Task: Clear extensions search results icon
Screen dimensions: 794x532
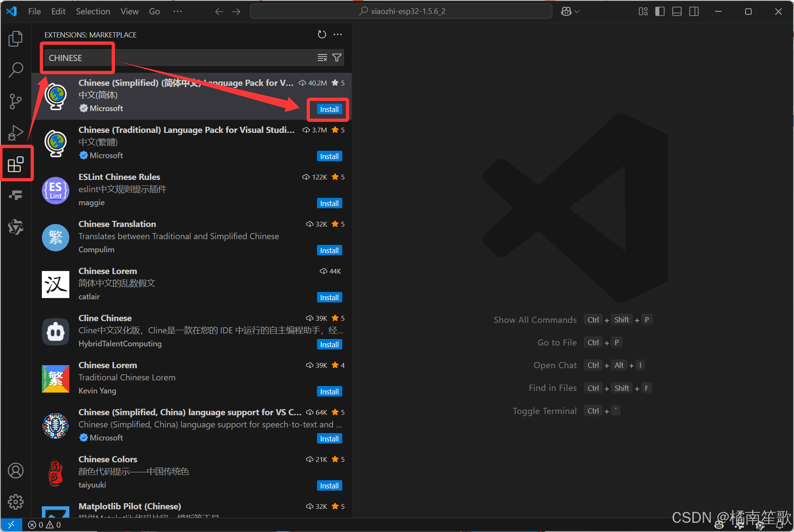Action: (x=322, y=58)
